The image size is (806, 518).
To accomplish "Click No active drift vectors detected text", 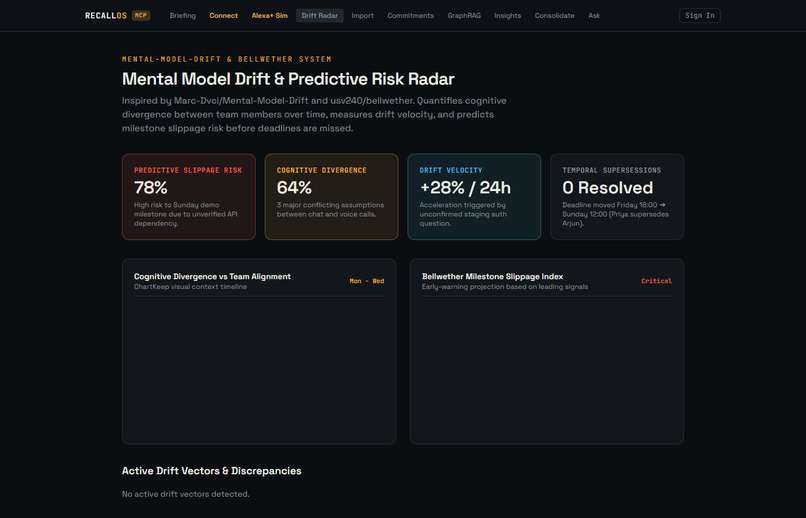I will [186, 494].
